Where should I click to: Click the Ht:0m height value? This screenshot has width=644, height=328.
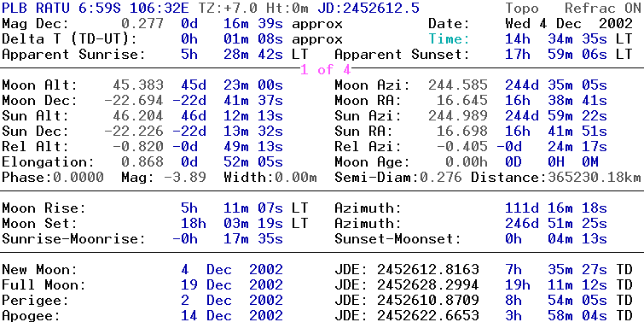[288, 9]
